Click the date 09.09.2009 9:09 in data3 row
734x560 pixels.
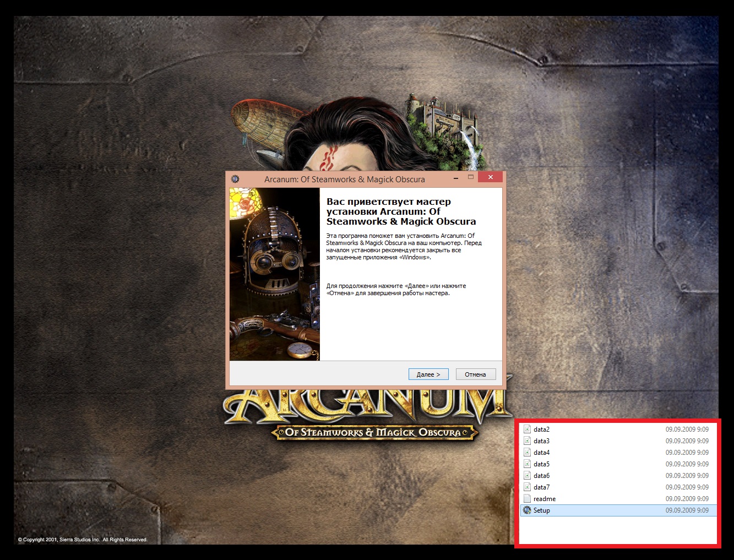point(687,441)
